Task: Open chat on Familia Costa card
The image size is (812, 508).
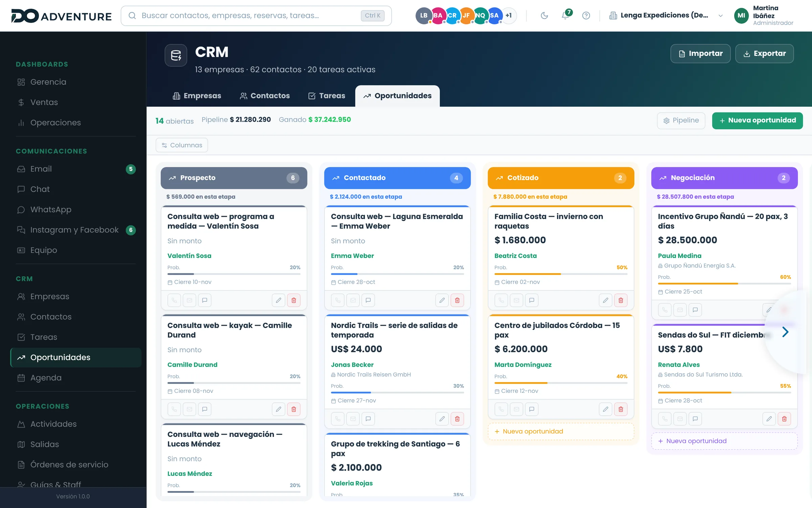Action: (532, 300)
